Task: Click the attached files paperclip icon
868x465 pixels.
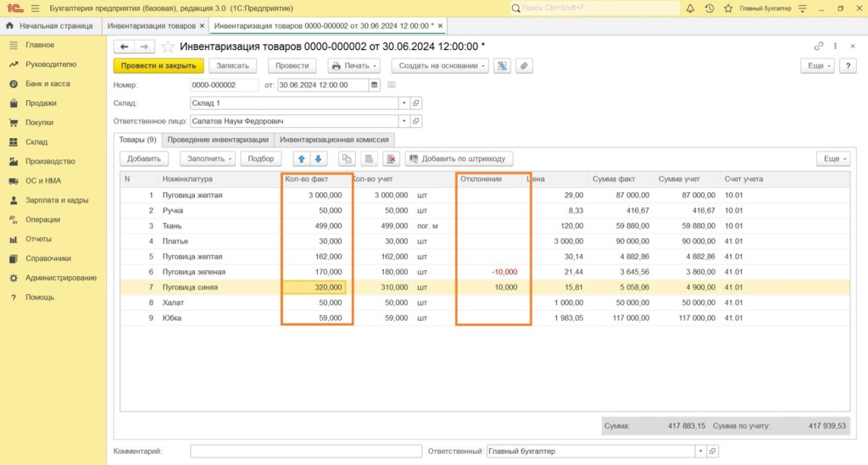Action: pos(525,65)
